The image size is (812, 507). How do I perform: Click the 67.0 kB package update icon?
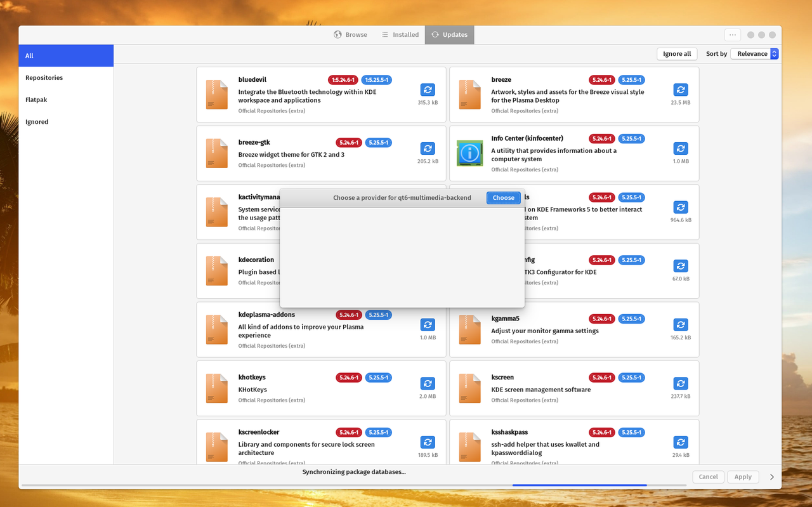pyautogui.click(x=681, y=266)
